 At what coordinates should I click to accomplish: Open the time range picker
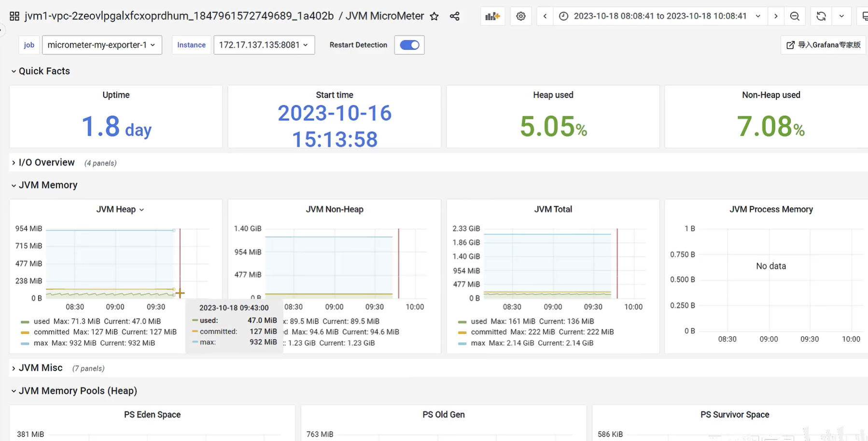coord(660,16)
